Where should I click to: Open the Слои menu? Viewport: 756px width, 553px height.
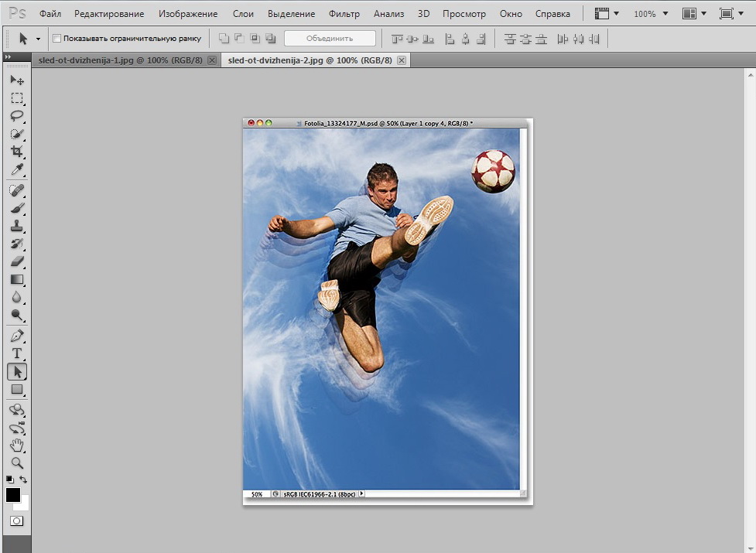(x=243, y=14)
